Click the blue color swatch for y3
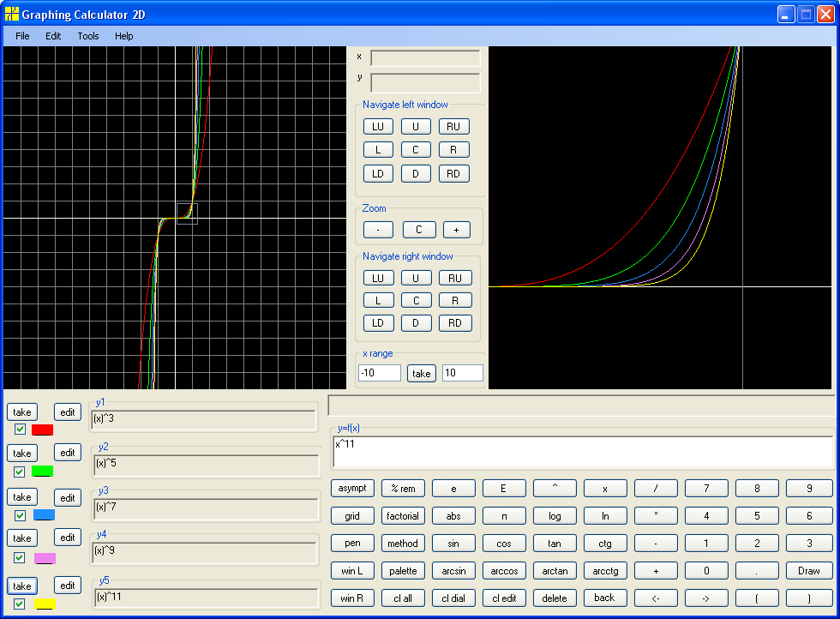The image size is (840, 619). point(44,515)
